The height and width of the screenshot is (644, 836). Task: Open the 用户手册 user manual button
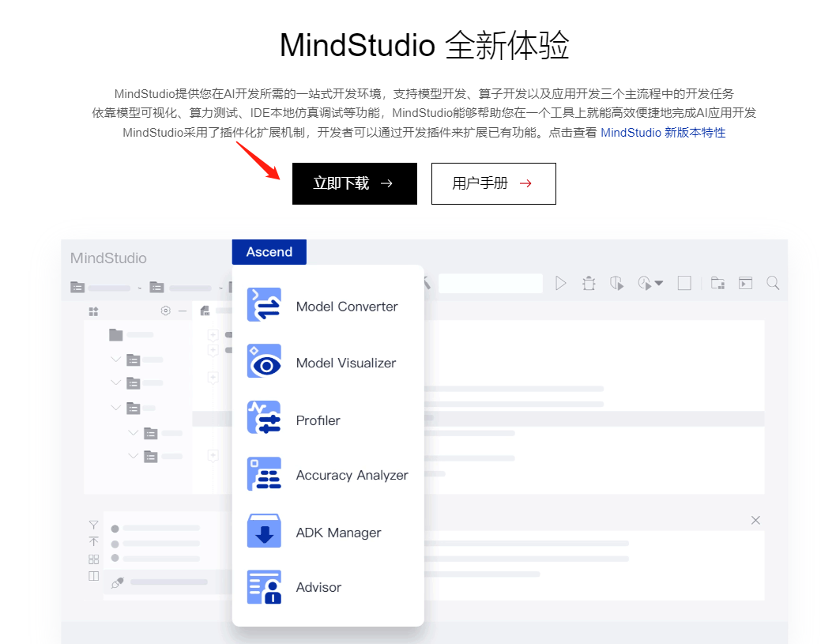click(494, 183)
